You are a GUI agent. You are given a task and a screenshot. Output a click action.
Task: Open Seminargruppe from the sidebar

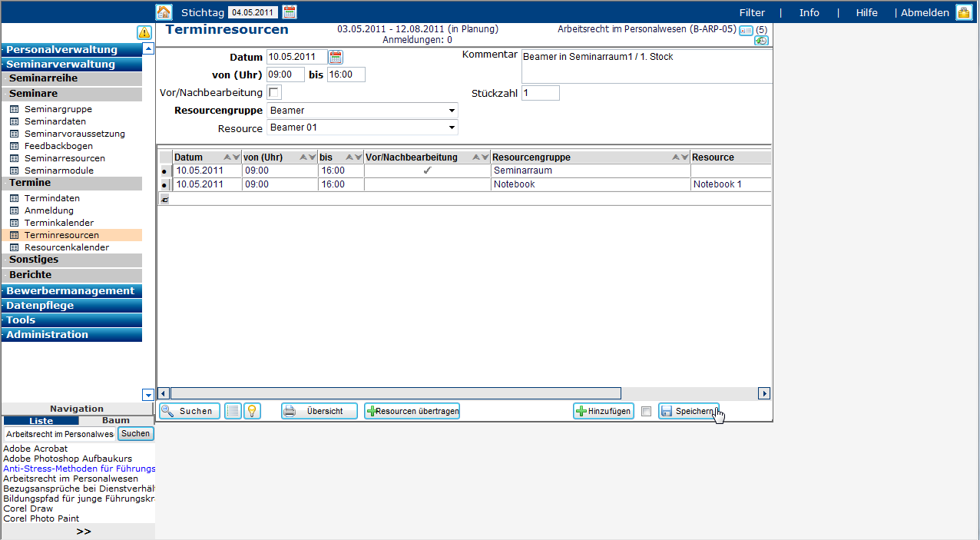coord(58,109)
